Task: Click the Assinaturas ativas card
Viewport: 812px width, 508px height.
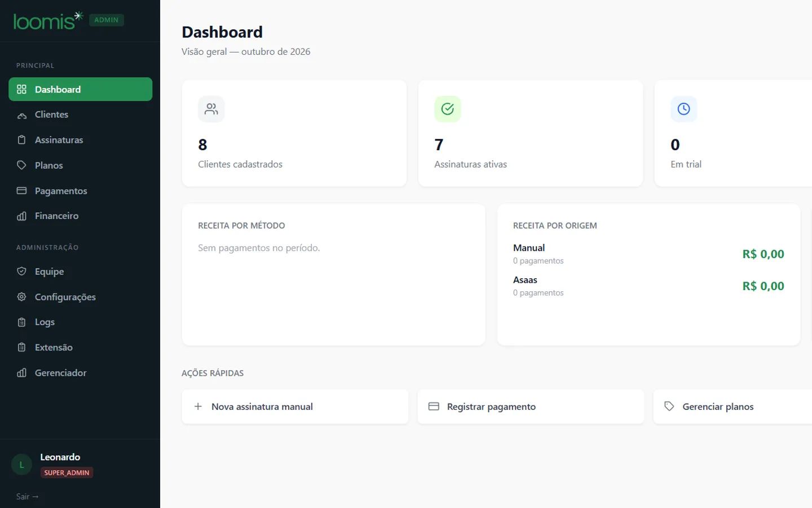Action: pos(531,133)
